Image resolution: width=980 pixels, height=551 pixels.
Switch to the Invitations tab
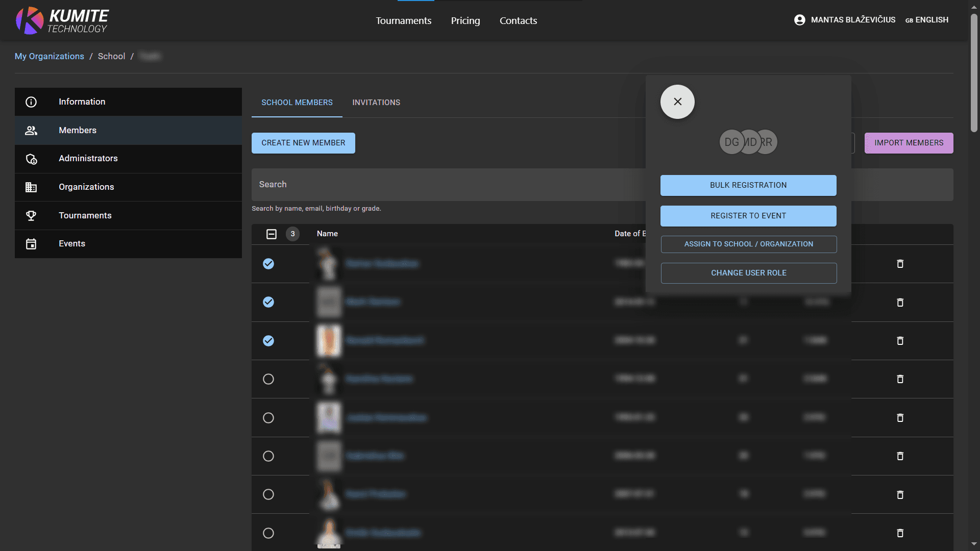pos(376,103)
